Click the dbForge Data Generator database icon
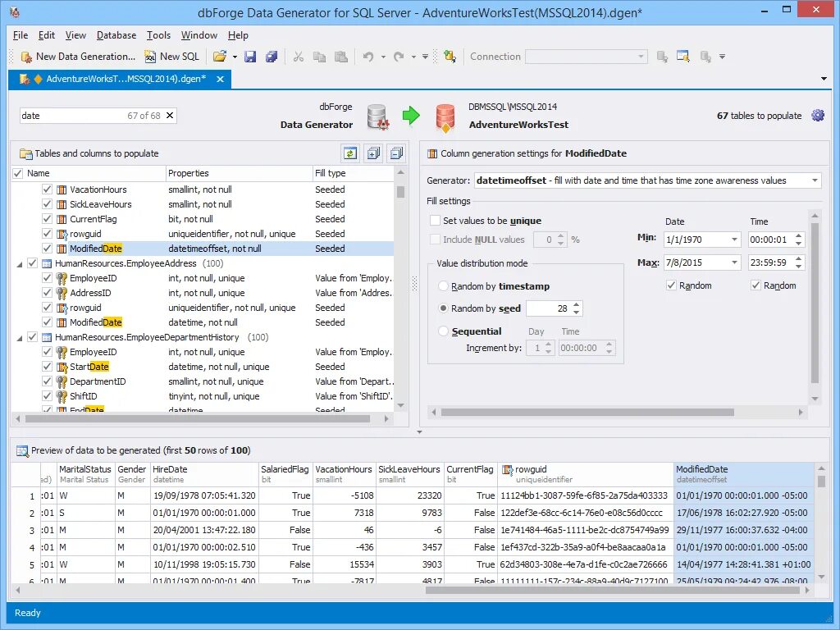The image size is (840, 630). point(377,116)
